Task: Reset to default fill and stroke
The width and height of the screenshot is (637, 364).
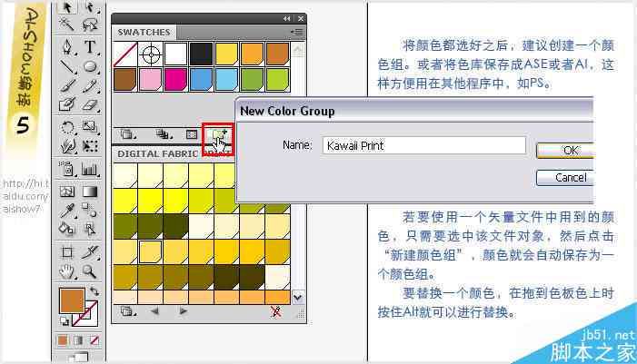Action: coord(65,321)
